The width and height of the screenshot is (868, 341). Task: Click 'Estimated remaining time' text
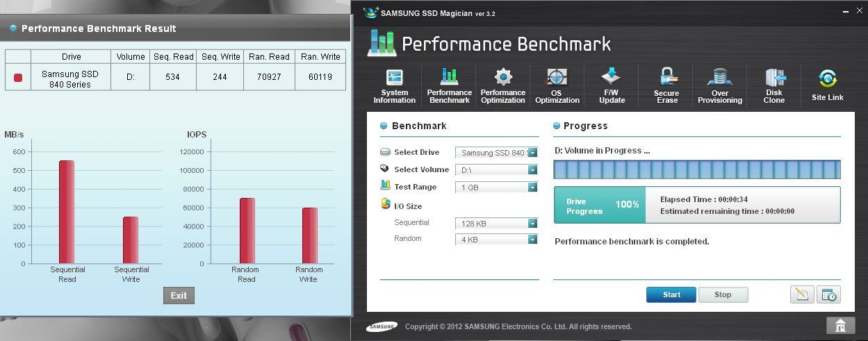pos(727,211)
